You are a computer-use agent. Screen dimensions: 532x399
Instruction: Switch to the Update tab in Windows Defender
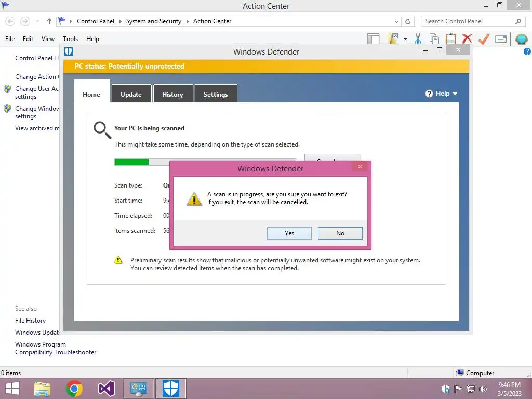[131, 94]
